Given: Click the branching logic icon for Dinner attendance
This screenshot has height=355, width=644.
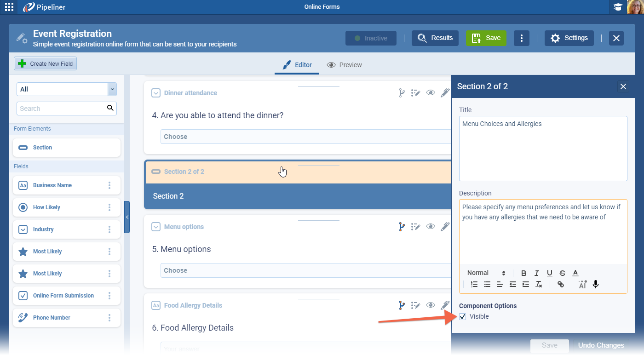Looking at the screenshot, I should tap(402, 93).
